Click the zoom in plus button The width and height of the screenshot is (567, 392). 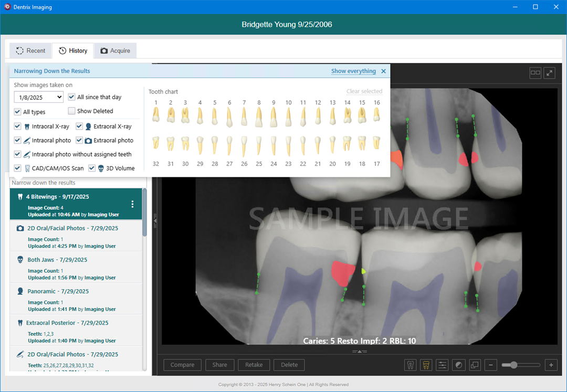(551, 365)
